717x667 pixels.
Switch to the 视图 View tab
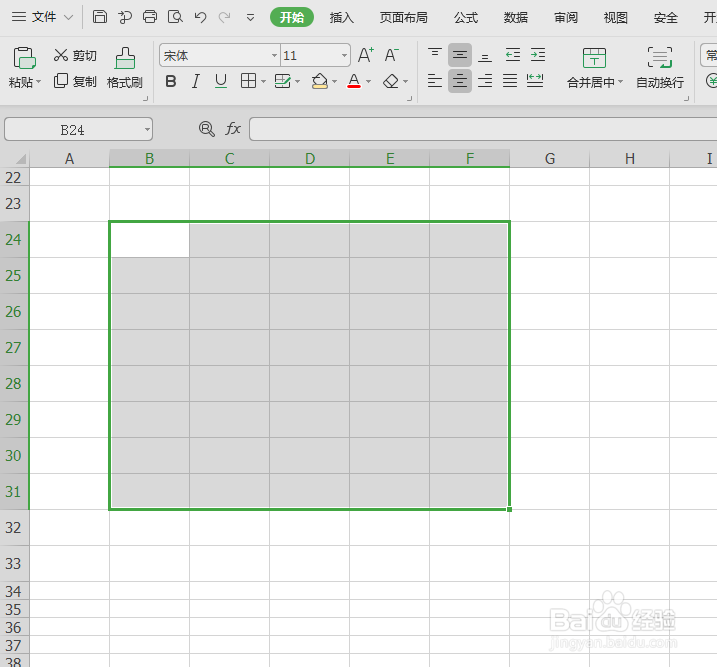615,17
